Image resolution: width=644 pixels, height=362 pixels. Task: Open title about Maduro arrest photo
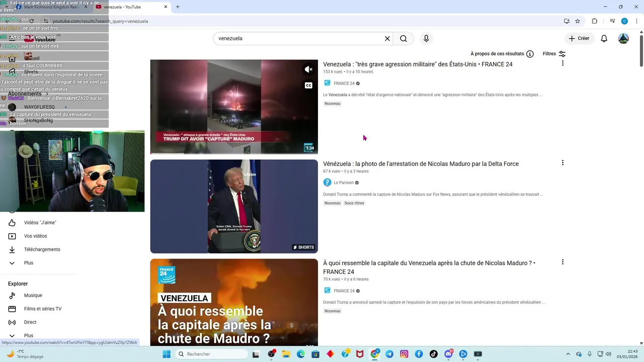(421, 164)
